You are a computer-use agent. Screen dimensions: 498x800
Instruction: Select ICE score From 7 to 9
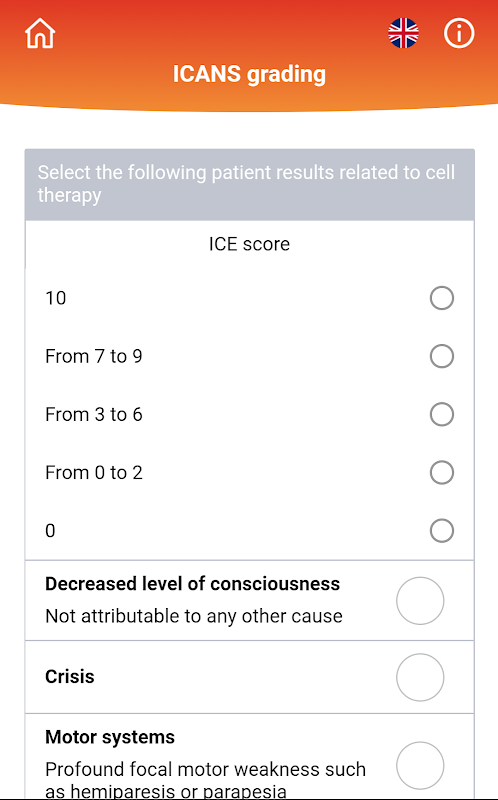click(x=441, y=356)
